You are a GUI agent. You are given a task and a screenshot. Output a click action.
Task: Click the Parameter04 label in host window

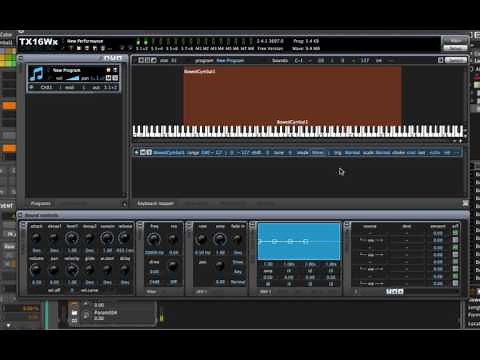coord(105,312)
